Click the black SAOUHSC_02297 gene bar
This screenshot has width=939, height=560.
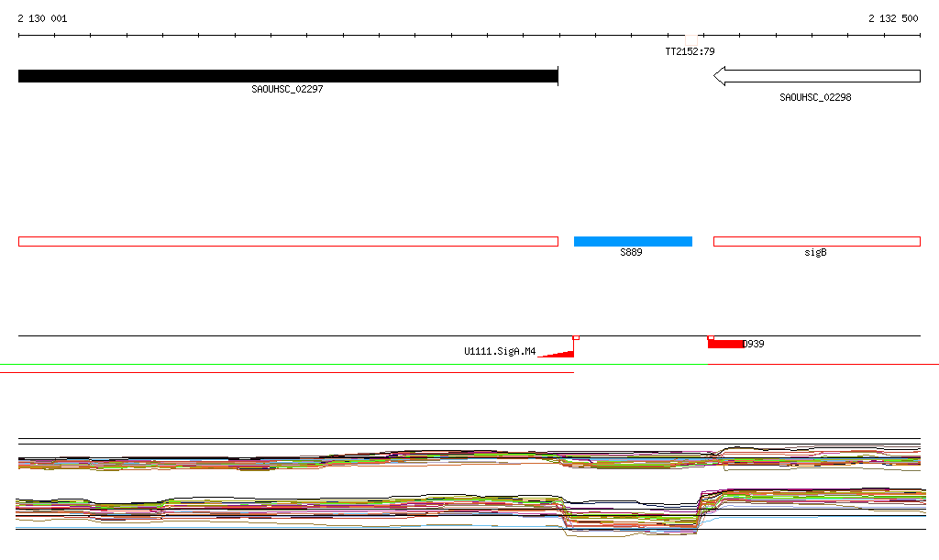[x=287, y=76]
